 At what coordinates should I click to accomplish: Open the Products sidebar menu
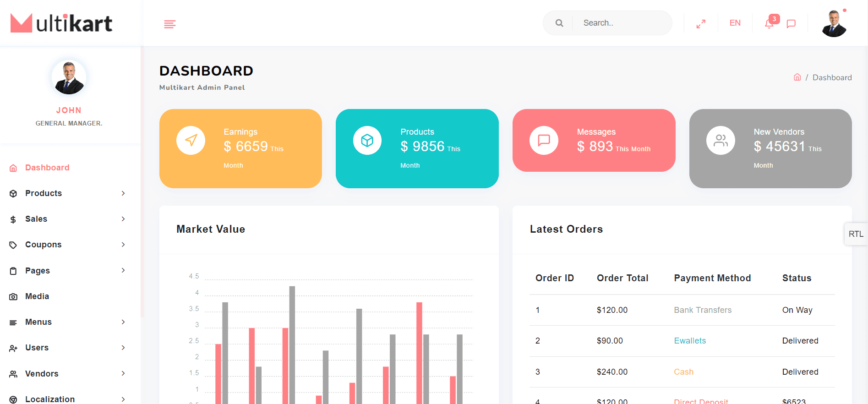[x=44, y=193]
